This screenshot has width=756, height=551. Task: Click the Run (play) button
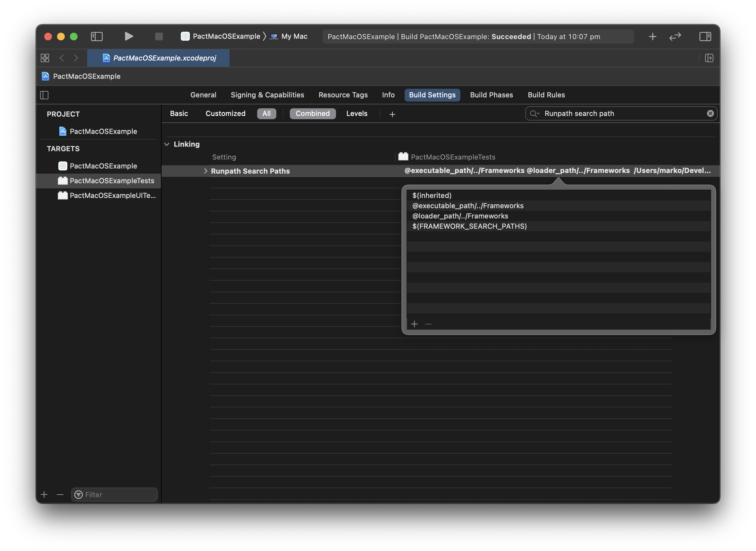tap(129, 36)
